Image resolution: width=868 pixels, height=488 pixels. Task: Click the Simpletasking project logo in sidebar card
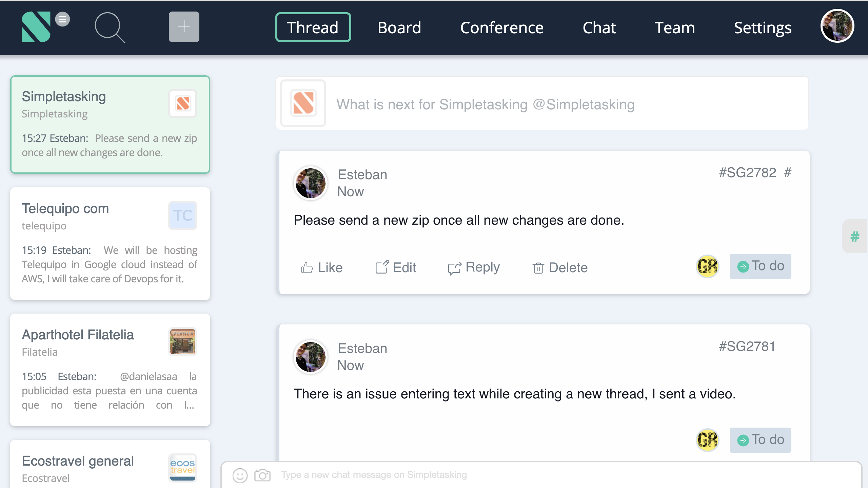coord(183,104)
